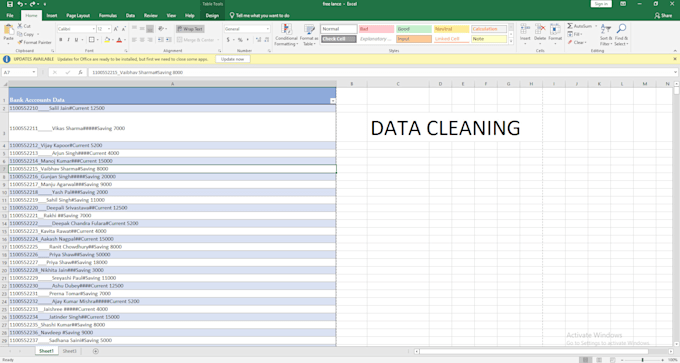Switch to the Insert tab
The height and width of the screenshot is (363, 680).
[52, 16]
